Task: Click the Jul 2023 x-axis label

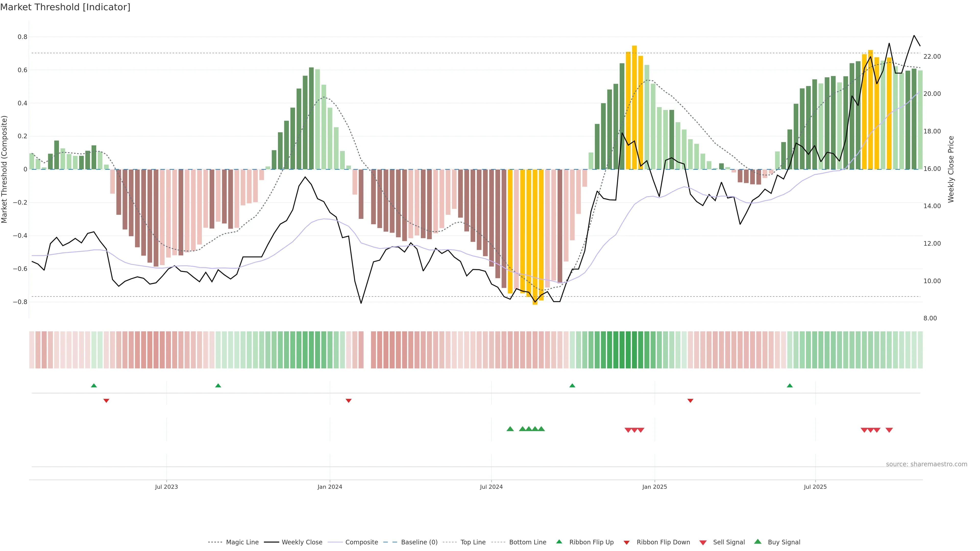Action: point(166,487)
